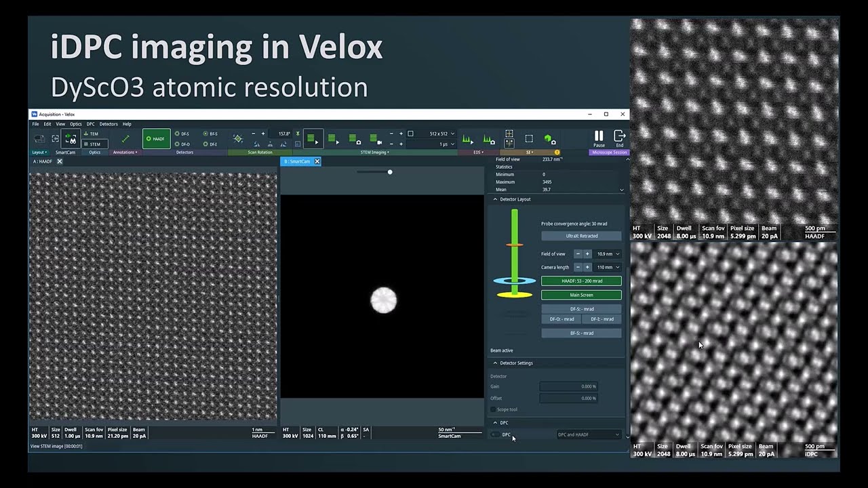Open the 1 µs dwell time dropdown
Viewport: 868px width, 488px height.
point(431,144)
